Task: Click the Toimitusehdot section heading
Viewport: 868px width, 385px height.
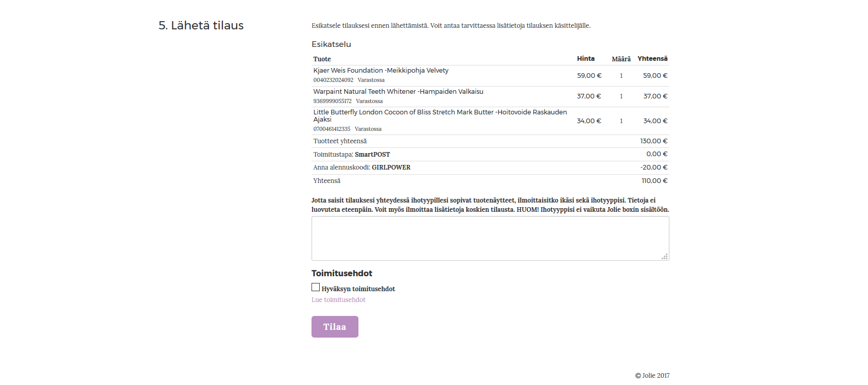Action: pyautogui.click(x=341, y=274)
